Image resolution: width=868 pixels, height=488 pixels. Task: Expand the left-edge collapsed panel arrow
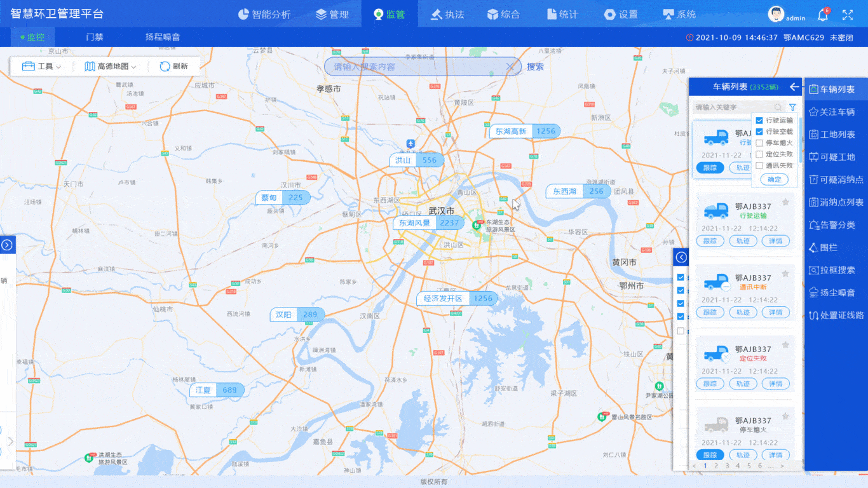tap(7, 245)
